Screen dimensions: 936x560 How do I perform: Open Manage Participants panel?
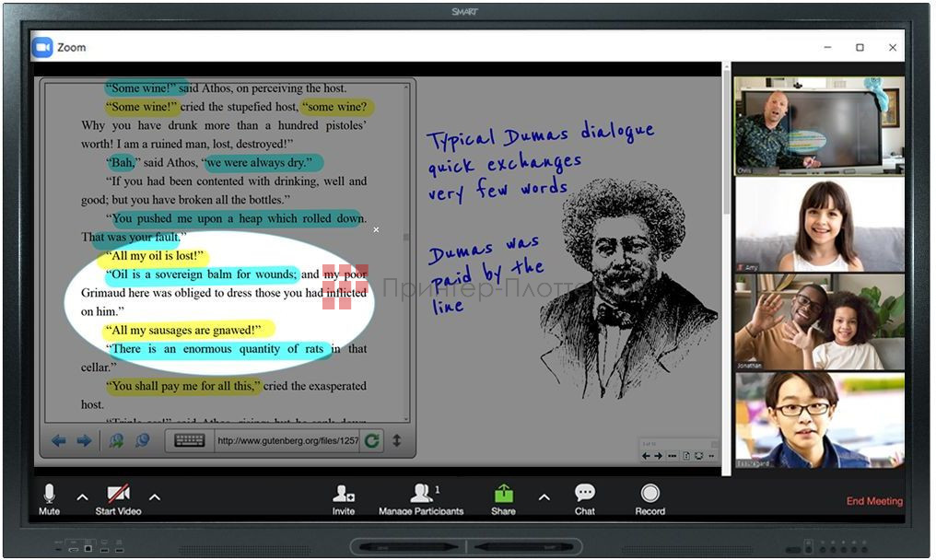pos(422,495)
